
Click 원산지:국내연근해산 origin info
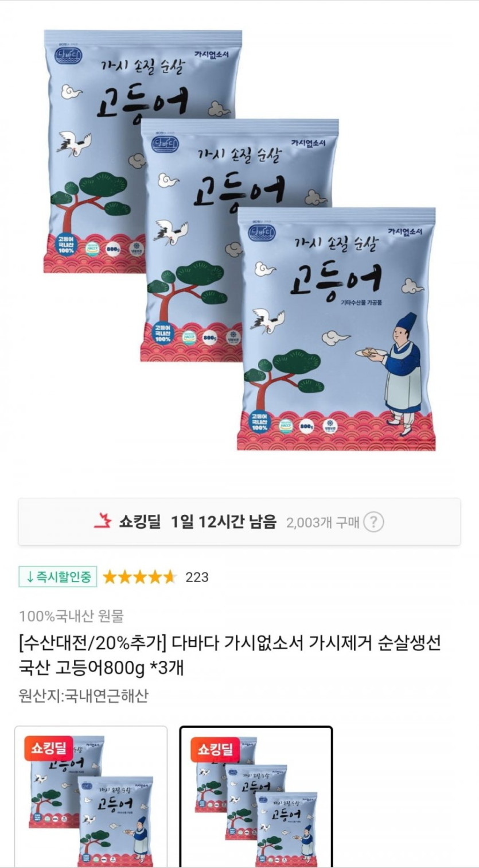pos(84,696)
